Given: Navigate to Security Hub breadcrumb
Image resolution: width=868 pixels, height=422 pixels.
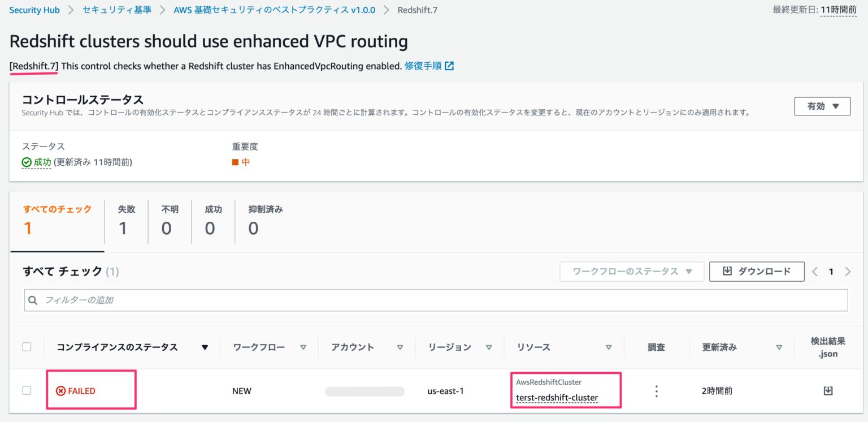Looking at the screenshot, I should tap(34, 10).
